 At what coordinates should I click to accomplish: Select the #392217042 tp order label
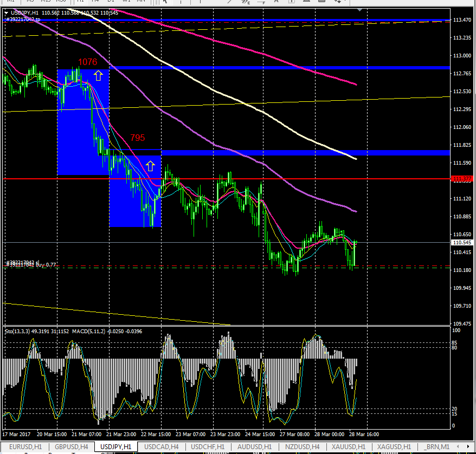tap(23, 20)
